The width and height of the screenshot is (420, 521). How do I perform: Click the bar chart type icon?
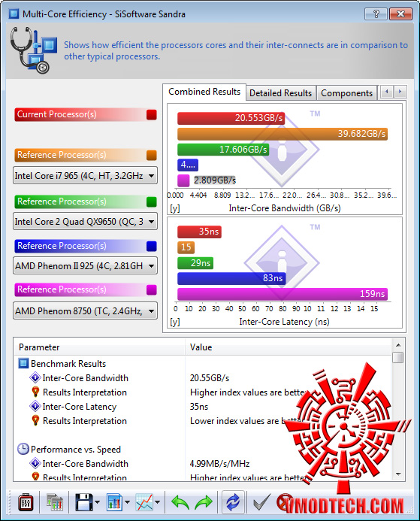tap(114, 502)
